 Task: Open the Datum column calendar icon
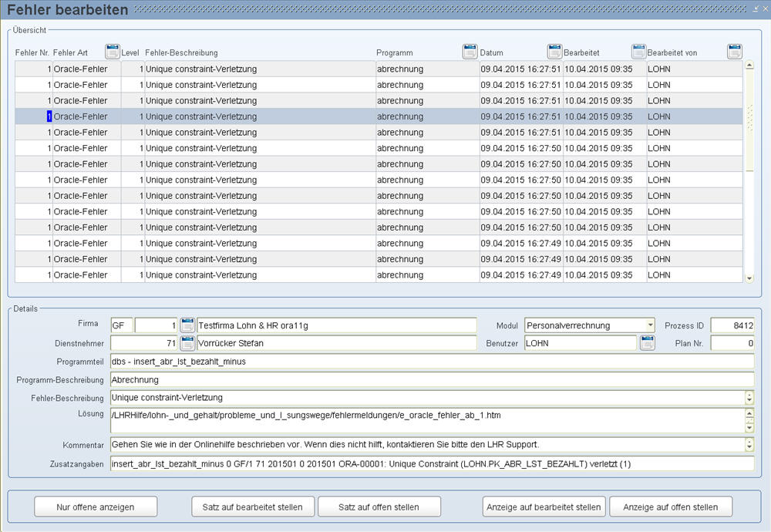click(554, 51)
